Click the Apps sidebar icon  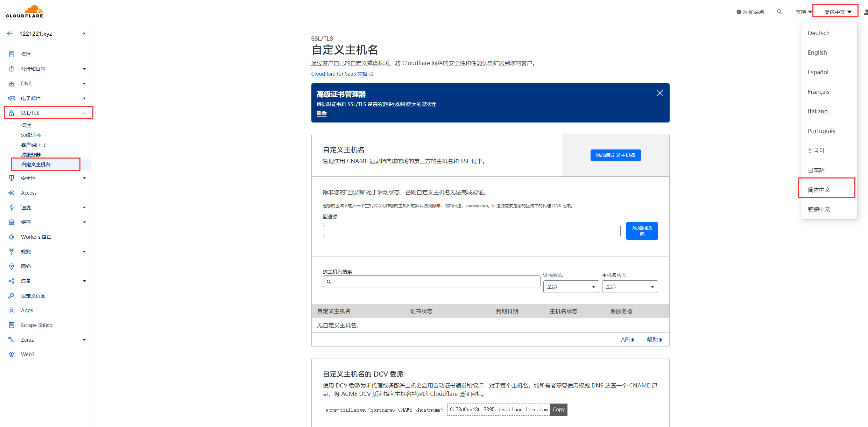point(12,310)
